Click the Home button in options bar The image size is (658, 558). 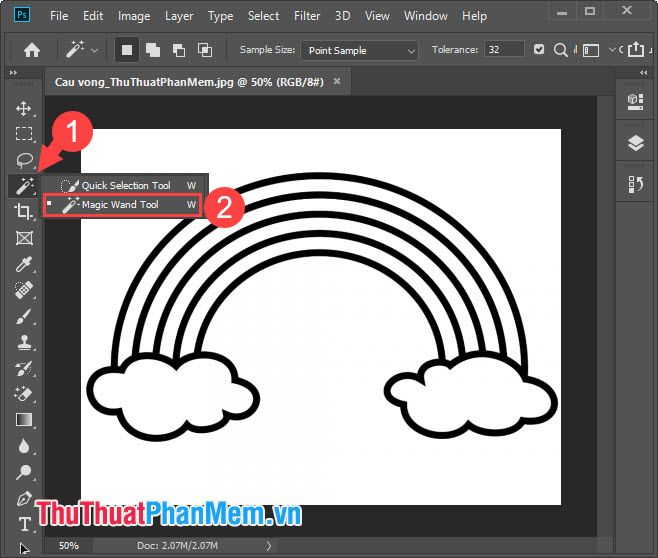tap(32, 50)
